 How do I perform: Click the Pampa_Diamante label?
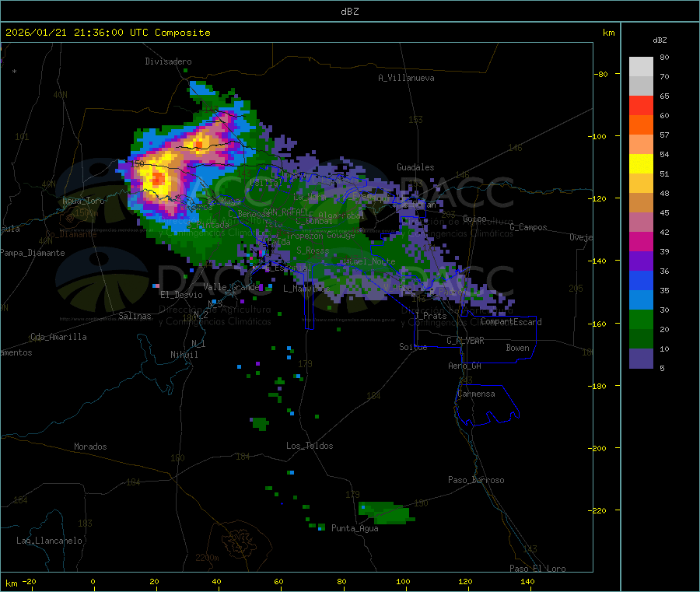pos(33,253)
